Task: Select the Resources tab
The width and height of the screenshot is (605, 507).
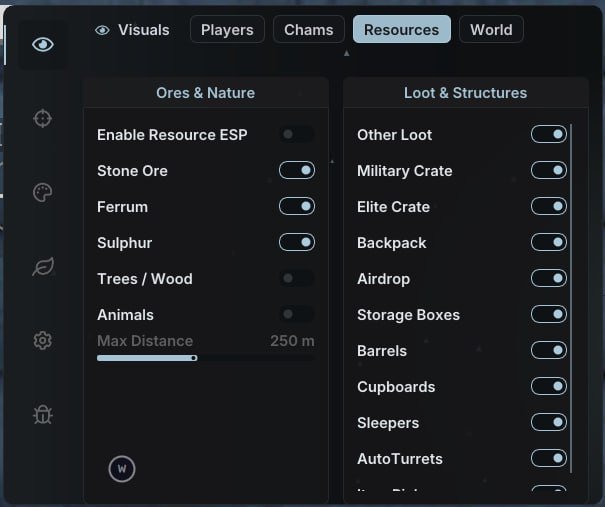Action: 402,29
